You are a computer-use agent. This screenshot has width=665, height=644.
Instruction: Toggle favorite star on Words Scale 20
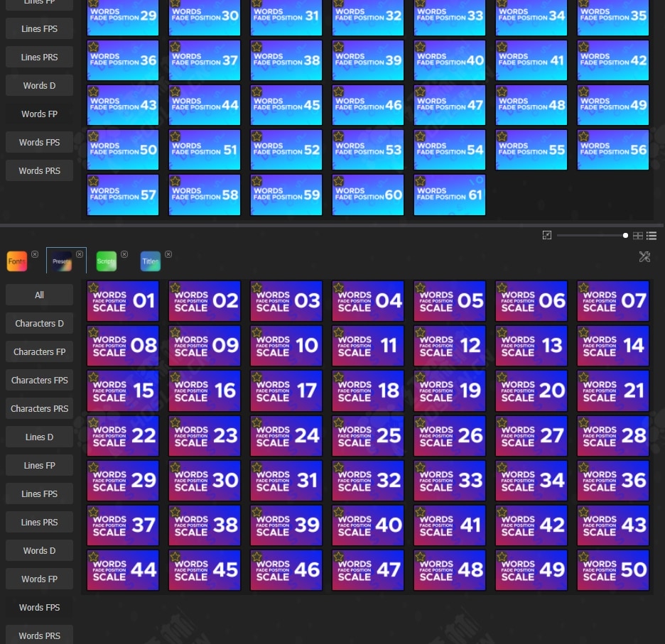[502, 377]
